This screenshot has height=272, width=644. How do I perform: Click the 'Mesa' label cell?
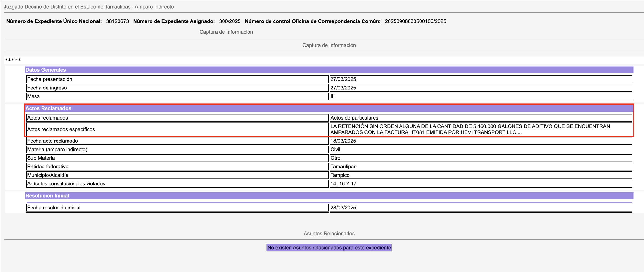coord(177,96)
